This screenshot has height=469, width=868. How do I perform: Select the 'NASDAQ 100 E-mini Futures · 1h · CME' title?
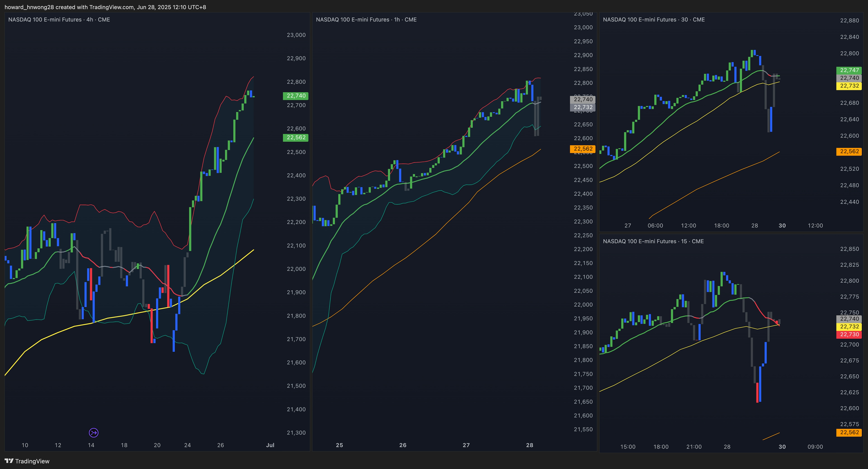pyautogui.click(x=366, y=19)
